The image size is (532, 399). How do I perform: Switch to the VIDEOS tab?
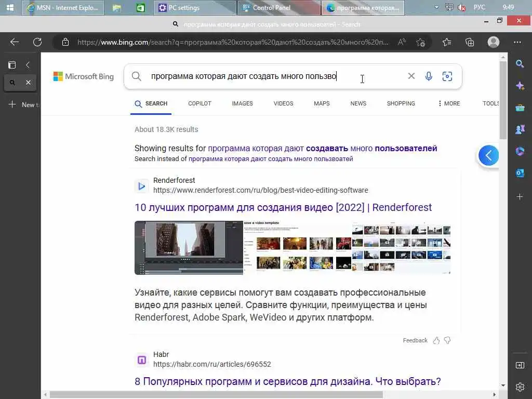click(283, 103)
